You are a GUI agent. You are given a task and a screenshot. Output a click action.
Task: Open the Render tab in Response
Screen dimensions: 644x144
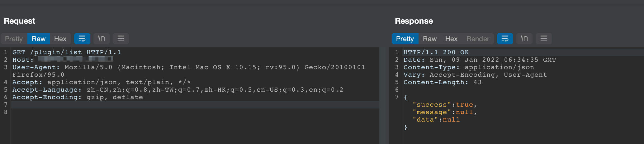[478, 39]
